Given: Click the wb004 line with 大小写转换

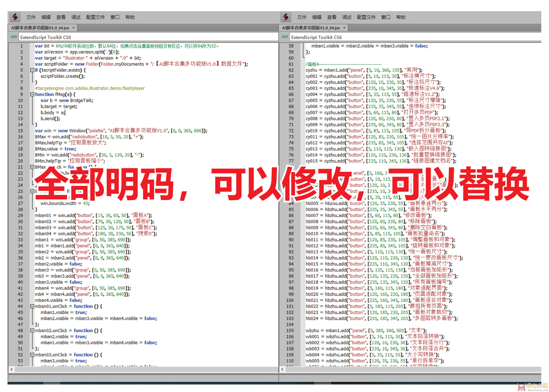Looking at the screenshot, I should coord(372,355).
